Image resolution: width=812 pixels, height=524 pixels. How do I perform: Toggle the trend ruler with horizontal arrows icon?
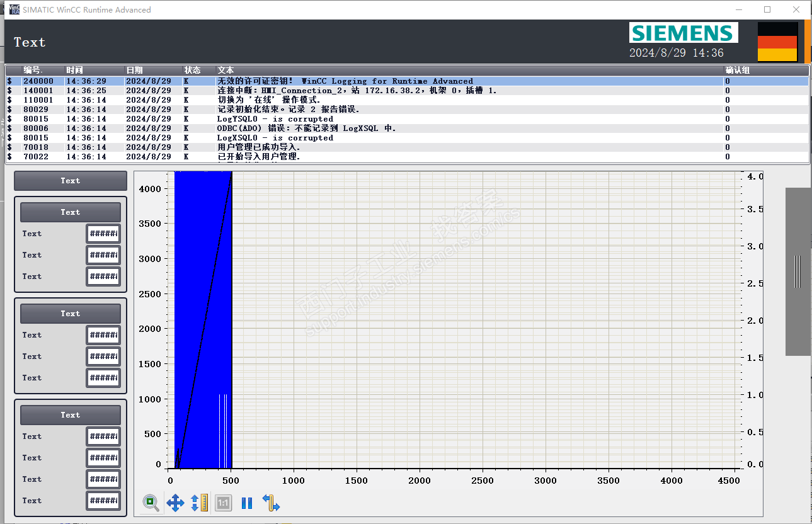[272, 503]
